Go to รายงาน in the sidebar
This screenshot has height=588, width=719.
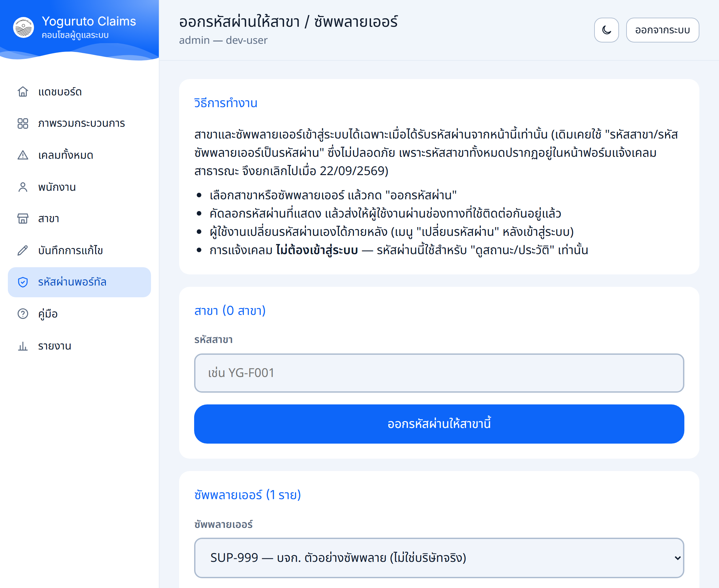point(79,346)
